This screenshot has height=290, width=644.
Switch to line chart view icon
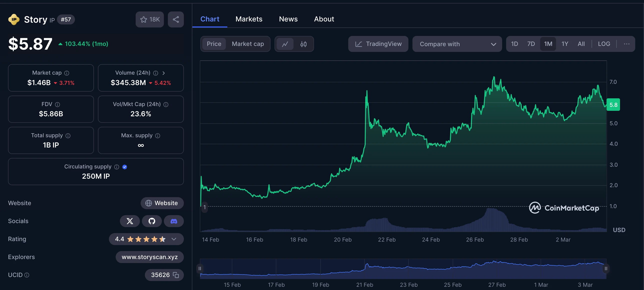[285, 44]
